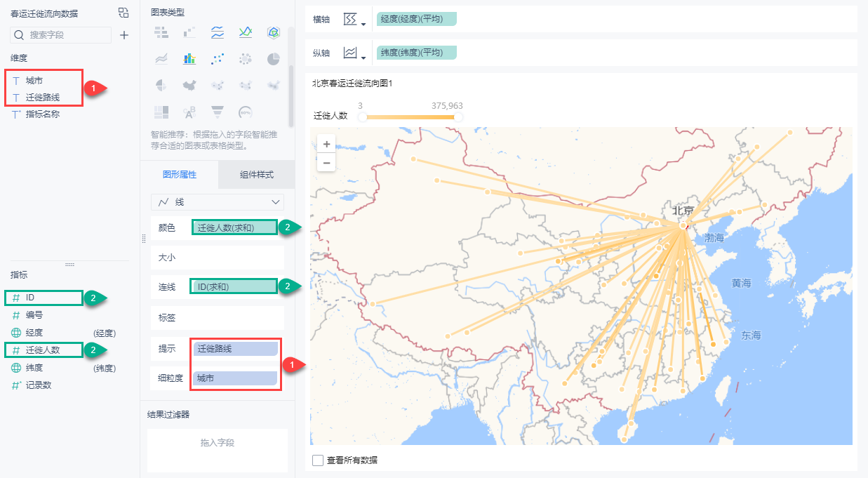Image resolution: width=868 pixels, height=478 pixels.
Task: Select the word cloud chart type
Action: [189, 112]
